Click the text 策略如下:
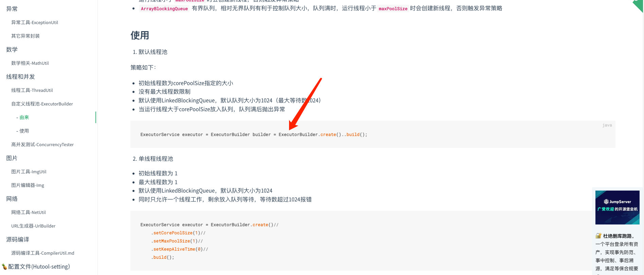Viewport: 644px width, 275px height. (x=143, y=67)
